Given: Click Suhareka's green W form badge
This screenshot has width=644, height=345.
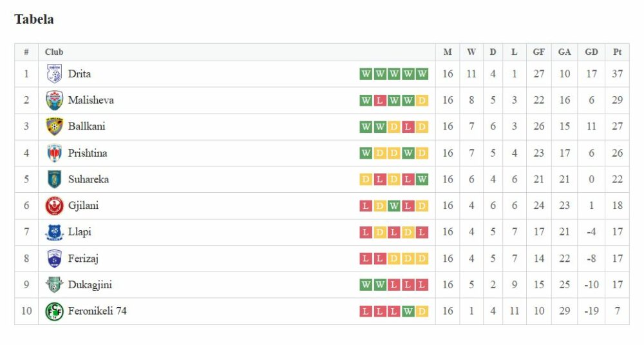Looking at the screenshot, I should 422,179.
